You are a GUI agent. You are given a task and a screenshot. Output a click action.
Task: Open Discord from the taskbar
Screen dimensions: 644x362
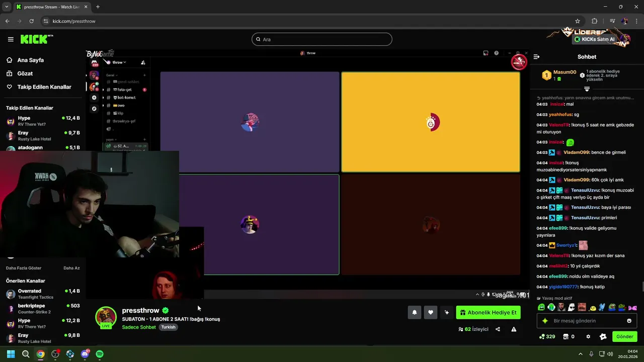[x=85, y=354]
